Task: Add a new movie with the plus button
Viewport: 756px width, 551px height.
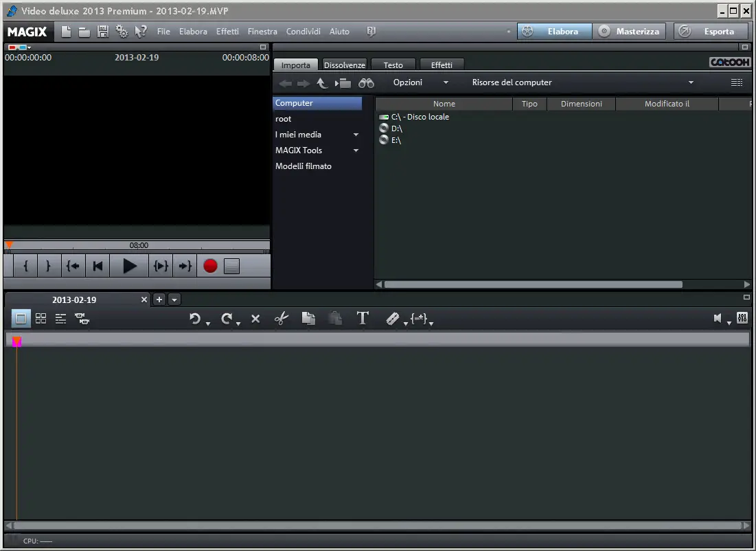Action: [159, 300]
